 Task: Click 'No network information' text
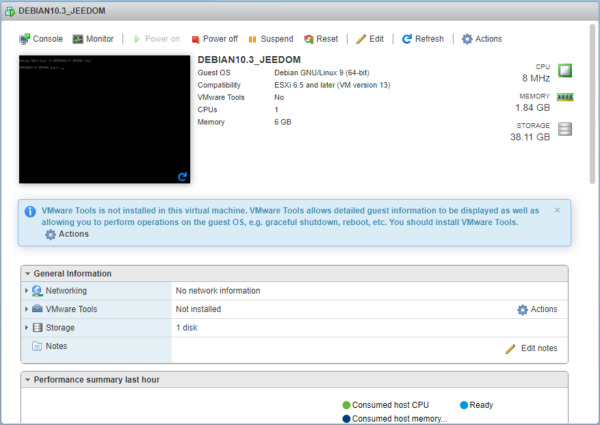point(218,291)
